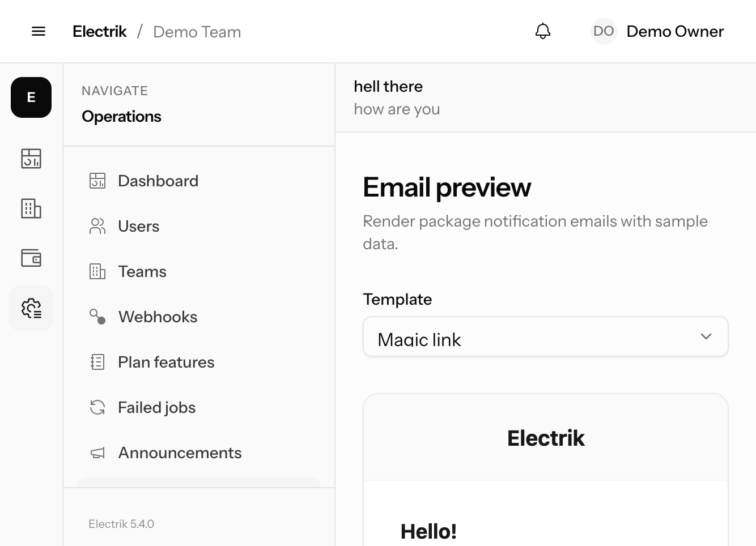
Task: Open the Template dropdown showing Magic link
Action: tap(545, 336)
